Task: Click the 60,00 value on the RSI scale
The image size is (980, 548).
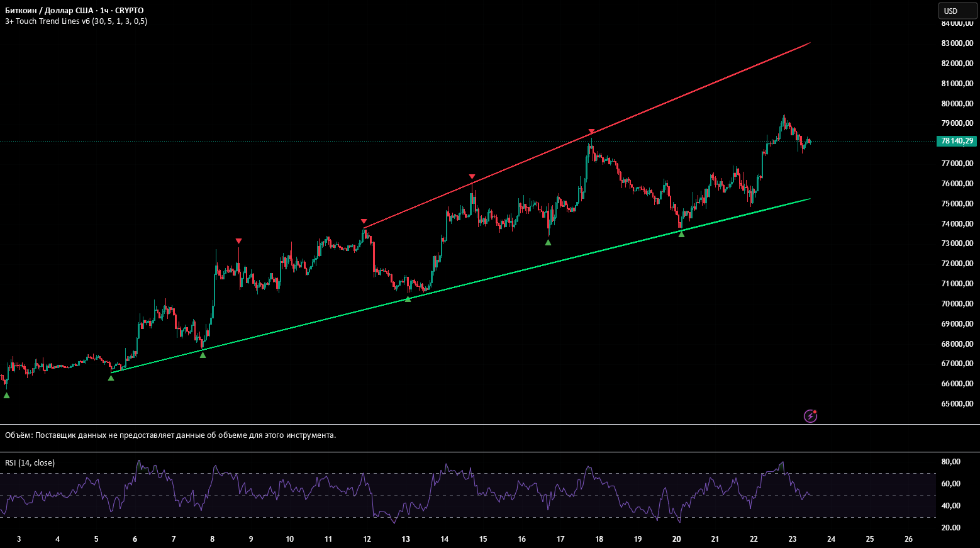Action: point(950,484)
